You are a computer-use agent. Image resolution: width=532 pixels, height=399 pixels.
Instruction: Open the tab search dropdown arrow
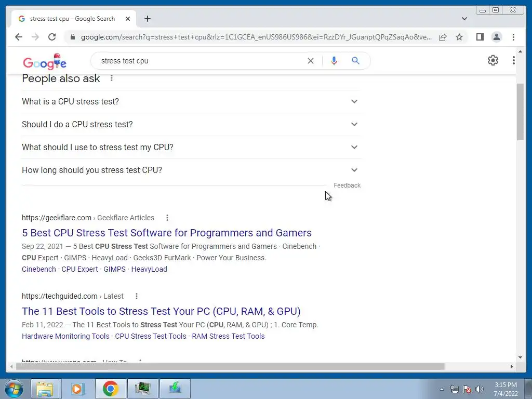464,19
